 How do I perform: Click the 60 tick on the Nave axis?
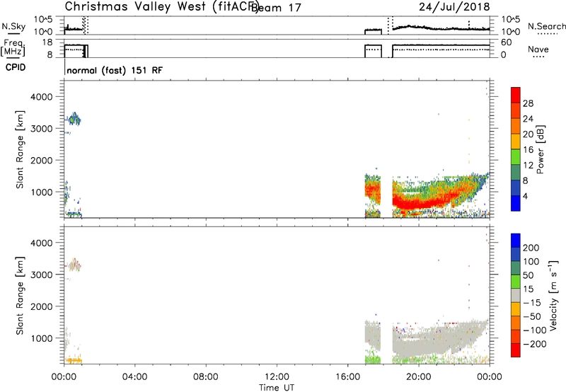507,42
